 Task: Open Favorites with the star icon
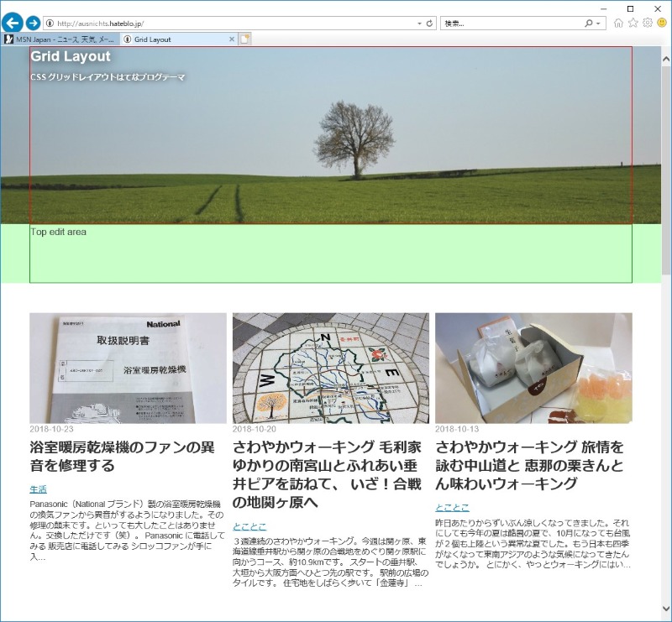pyautogui.click(x=633, y=24)
